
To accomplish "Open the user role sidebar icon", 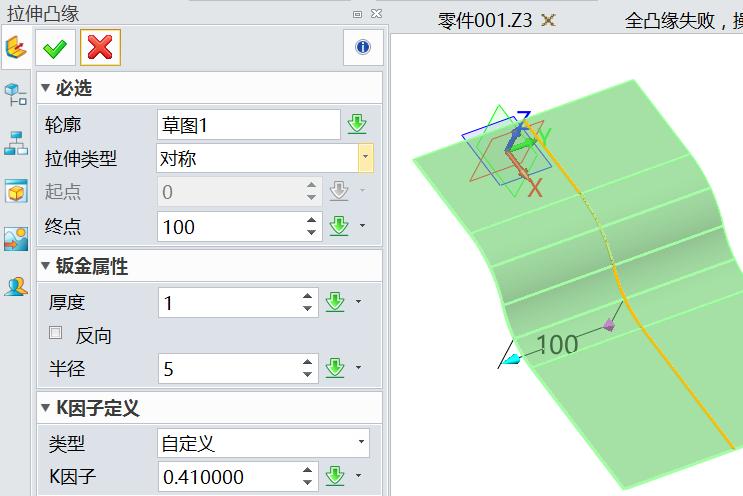I will (x=16, y=286).
